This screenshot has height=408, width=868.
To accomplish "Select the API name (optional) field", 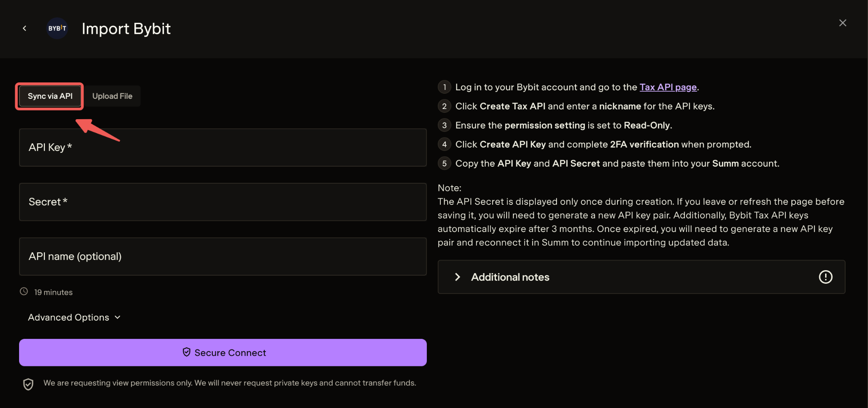I will (x=223, y=257).
